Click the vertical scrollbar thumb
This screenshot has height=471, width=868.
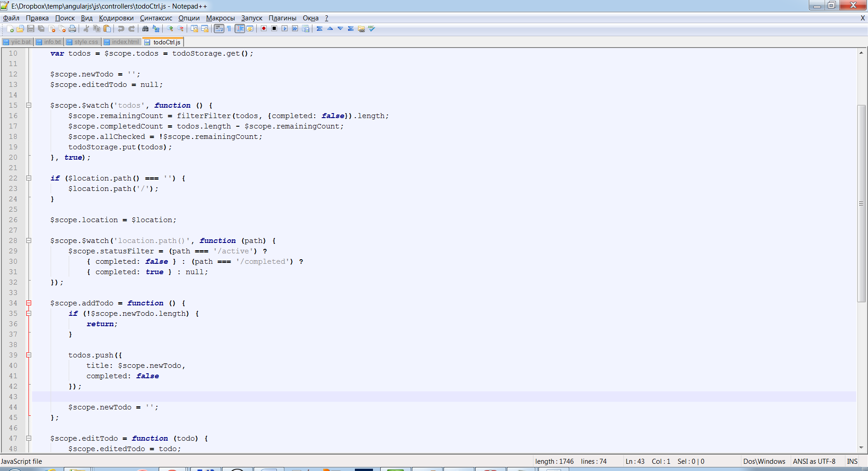point(861,204)
